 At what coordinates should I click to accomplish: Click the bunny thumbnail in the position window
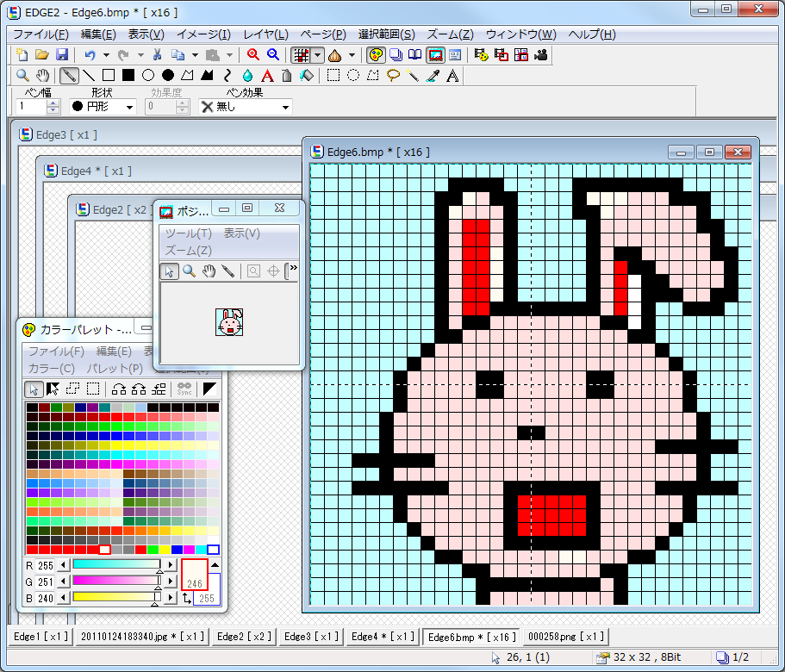pyautogui.click(x=229, y=321)
